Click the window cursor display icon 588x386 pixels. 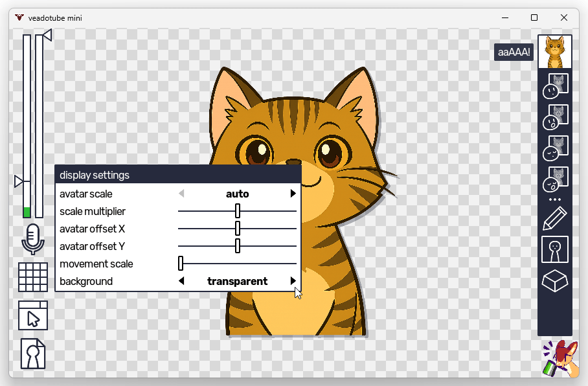[x=32, y=315]
